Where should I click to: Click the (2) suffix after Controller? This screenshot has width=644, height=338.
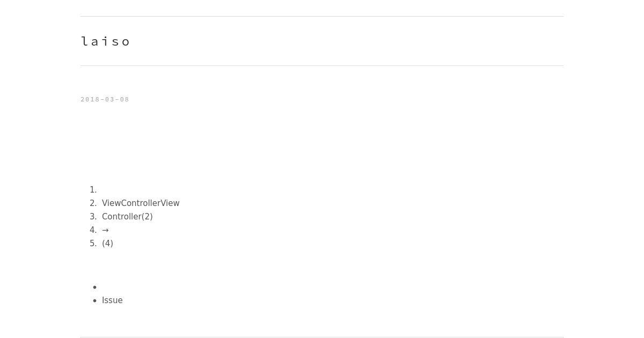[x=147, y=217]
